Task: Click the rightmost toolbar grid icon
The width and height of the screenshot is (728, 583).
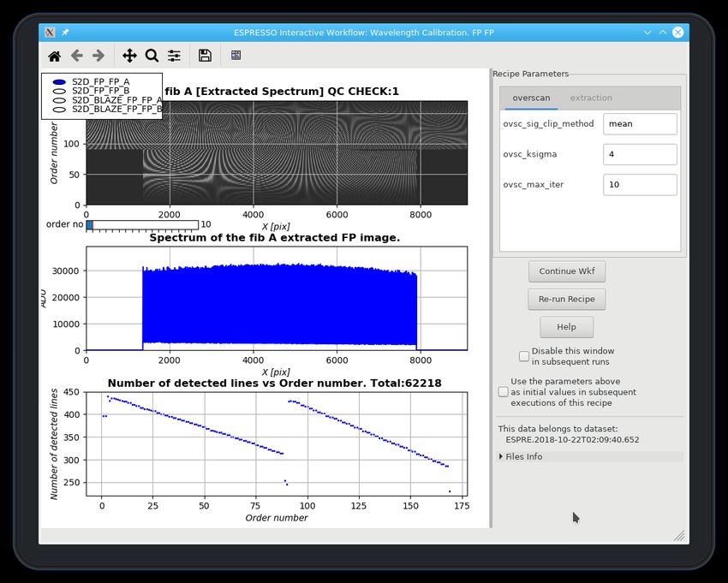Action: [236, 56]
